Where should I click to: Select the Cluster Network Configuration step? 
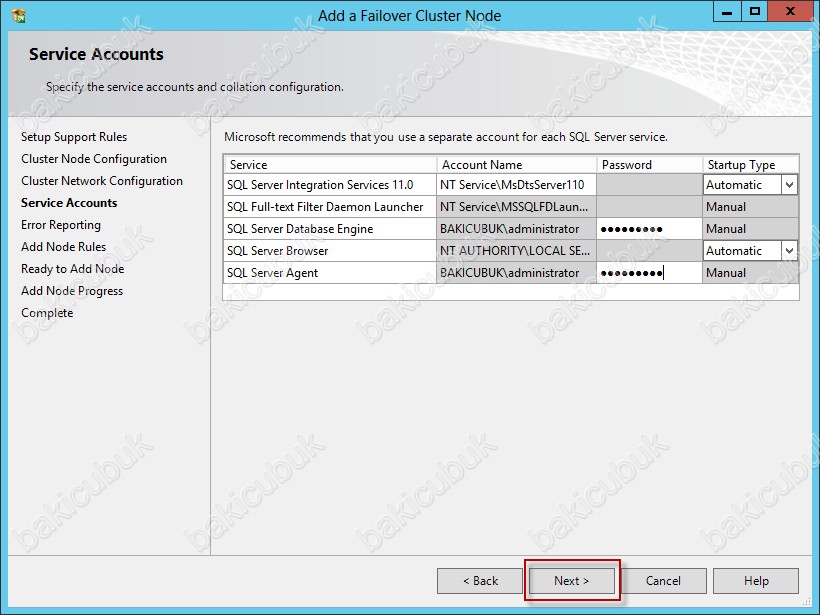pos(102,181)
